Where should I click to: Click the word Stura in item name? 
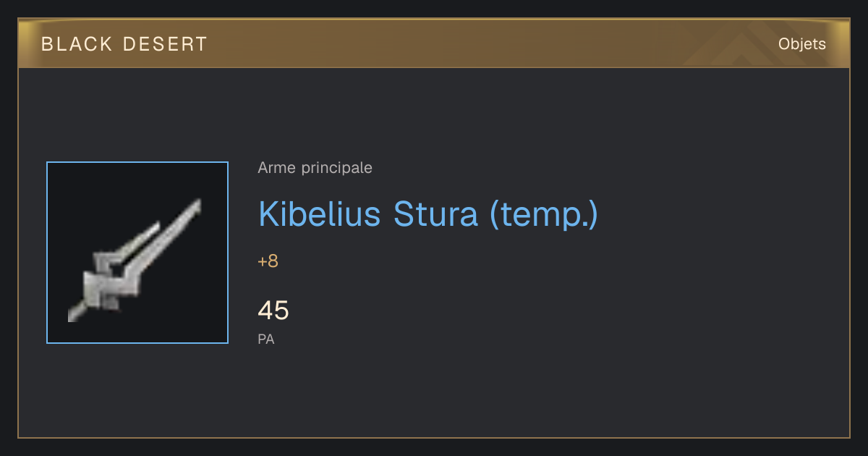435,214
